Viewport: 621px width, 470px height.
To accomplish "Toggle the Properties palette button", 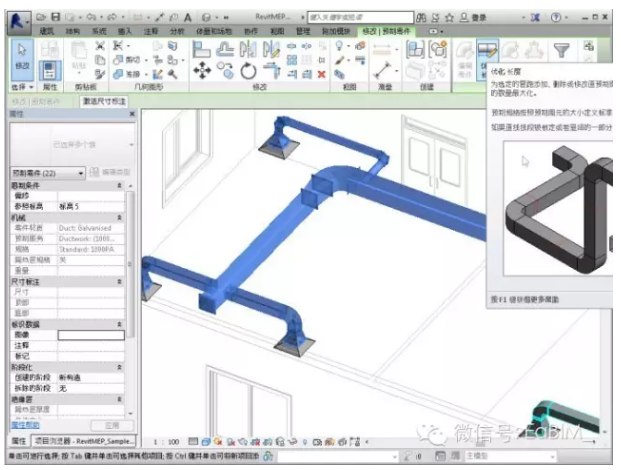I will [x=50, y=70].
